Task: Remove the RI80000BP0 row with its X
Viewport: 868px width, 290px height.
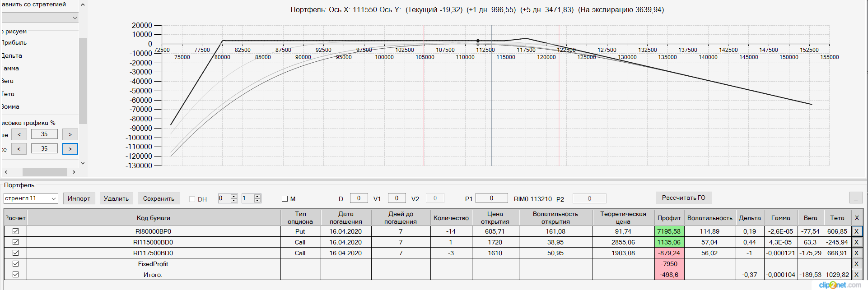Action: [x=856, y=231]
